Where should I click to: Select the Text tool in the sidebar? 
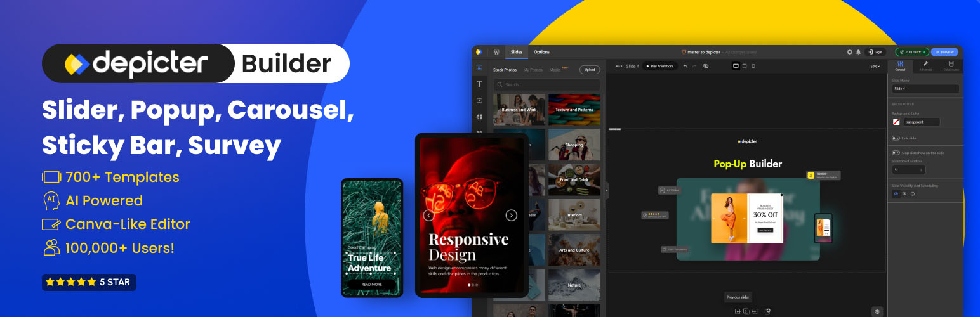(x=479, y=84)
